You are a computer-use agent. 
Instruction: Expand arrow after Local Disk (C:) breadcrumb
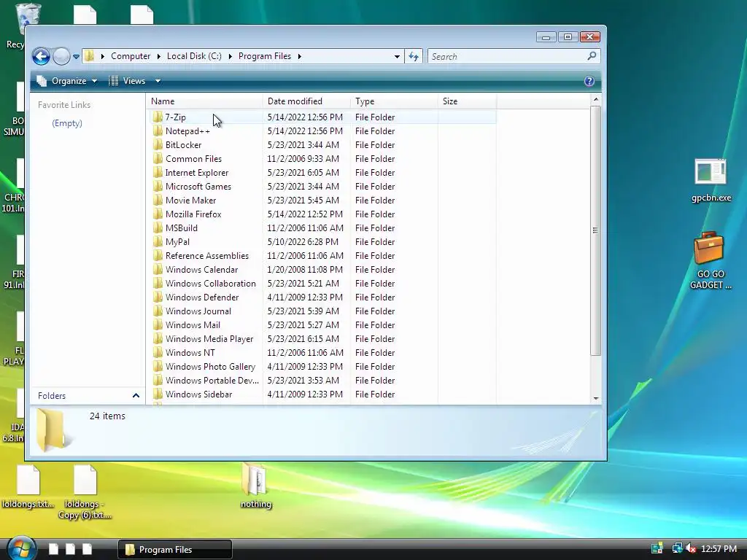point(230,56)
